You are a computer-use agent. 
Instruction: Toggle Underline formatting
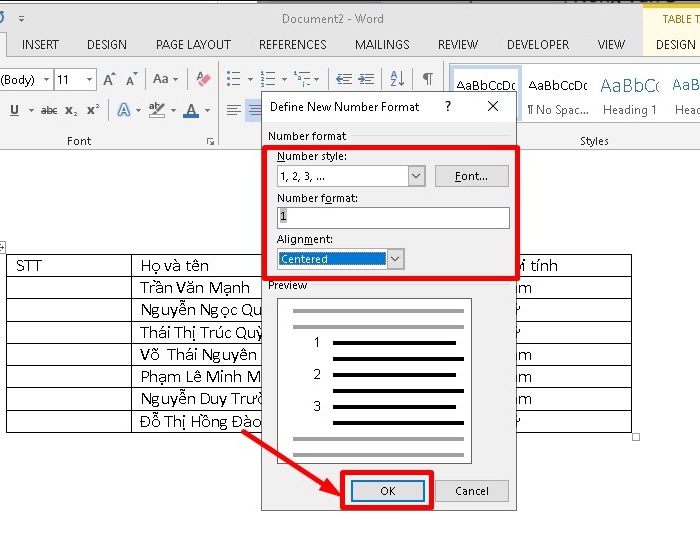[x=14, y=110]
